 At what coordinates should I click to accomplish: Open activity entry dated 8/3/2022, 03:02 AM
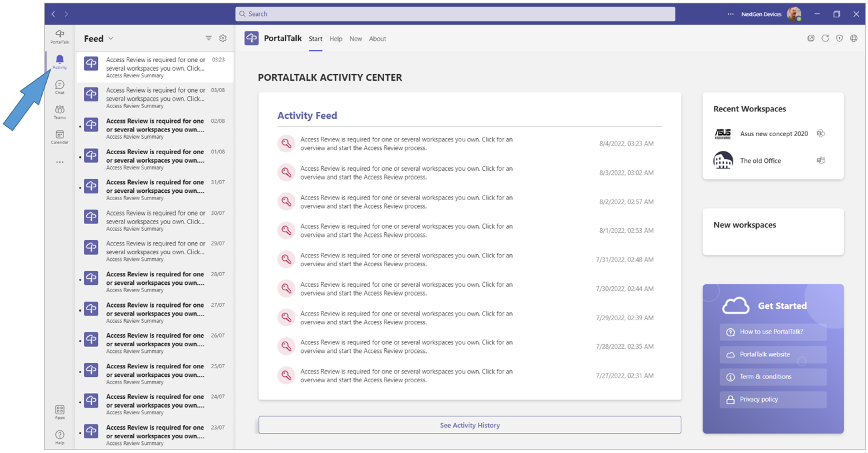tap(469, 173)
